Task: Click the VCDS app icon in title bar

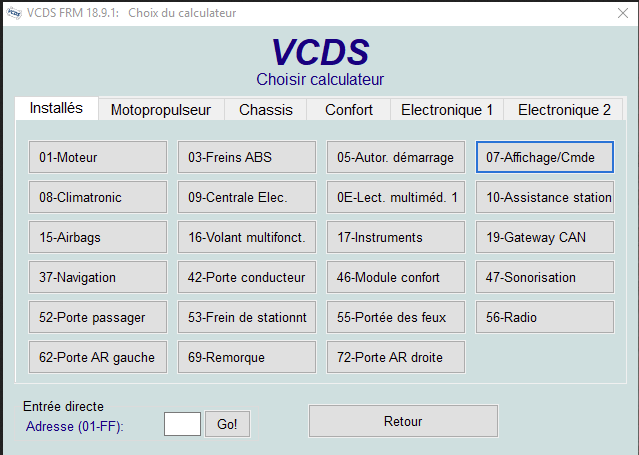Action: pos(14,13)
